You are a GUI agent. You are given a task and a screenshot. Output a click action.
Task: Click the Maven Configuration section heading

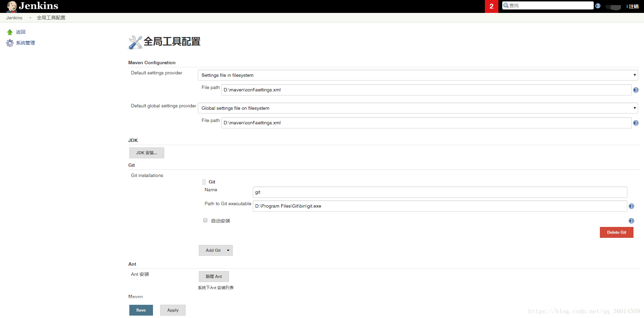[x=152, y=63]
